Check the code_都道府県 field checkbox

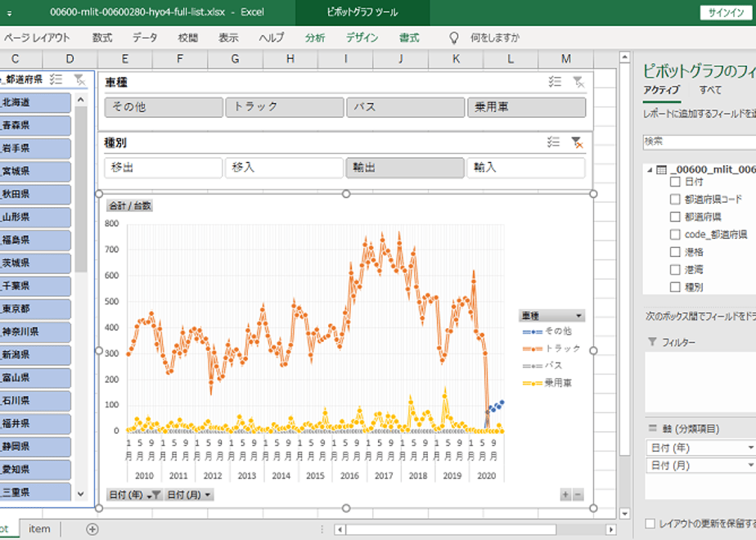coord(675,234)
